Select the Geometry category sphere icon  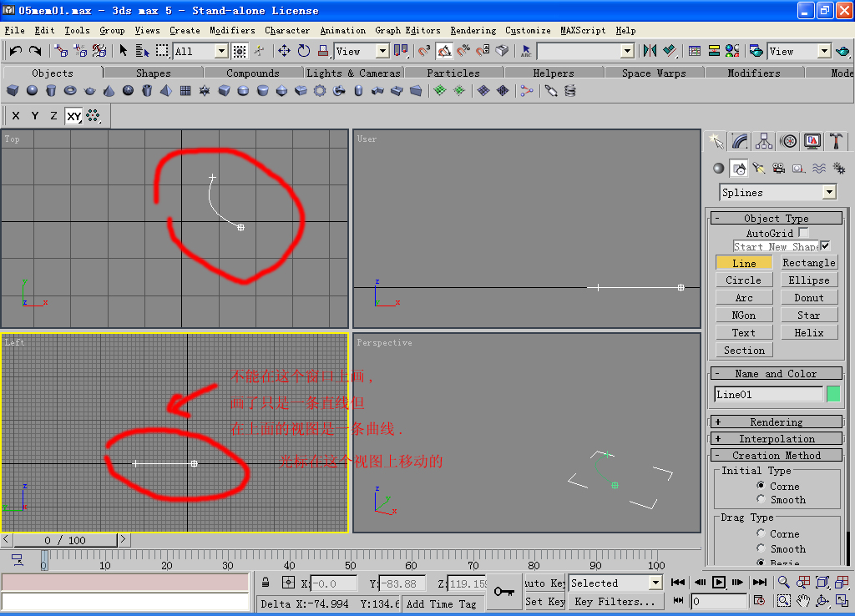point(719,169)
